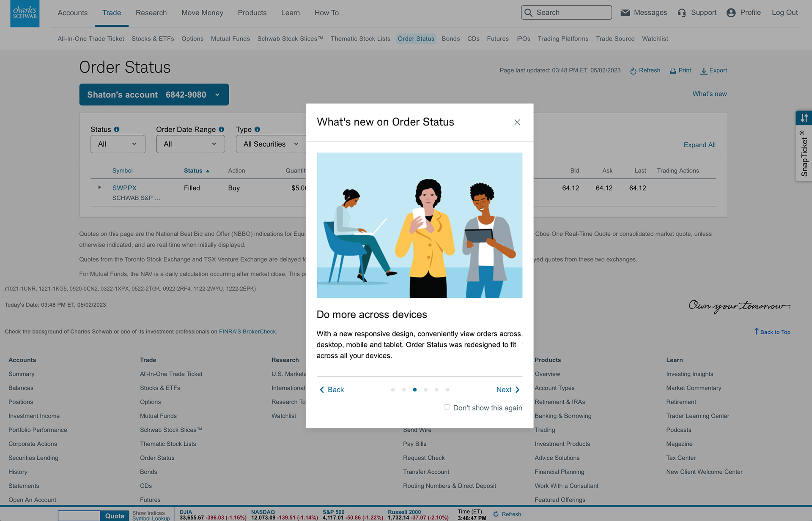Open the Order Date Range dropdown
812x521 pixels.
(190, 144)
